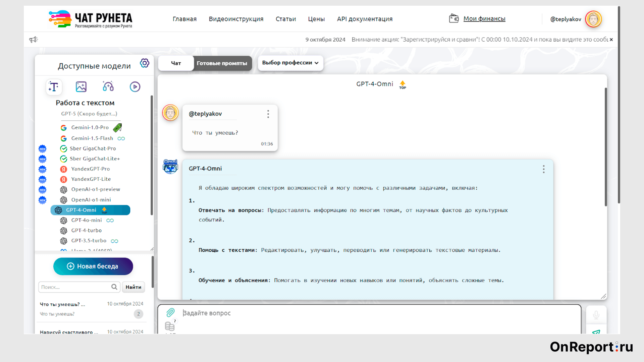Click GPT-5 (Скоро будет...) label
Viewport: 644px width, 362px height.
coord(89,114)
